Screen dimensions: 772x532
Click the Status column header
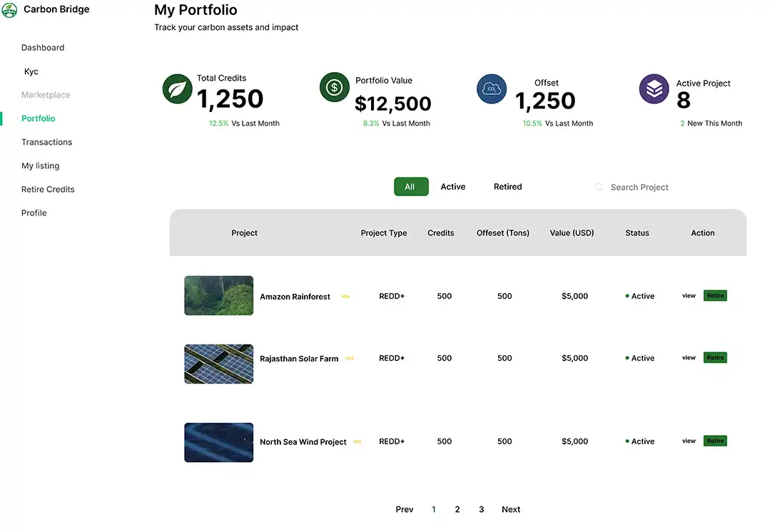[x=637, y=232]
